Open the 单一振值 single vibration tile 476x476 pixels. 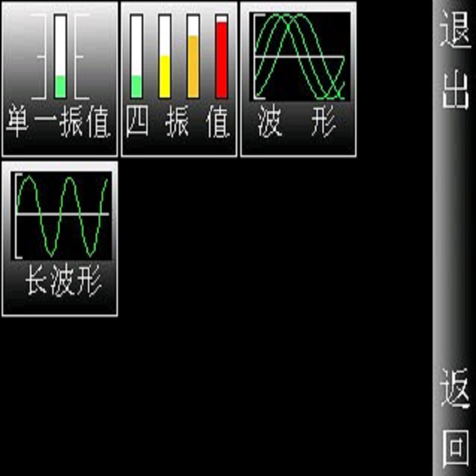[x=59, y=79]
